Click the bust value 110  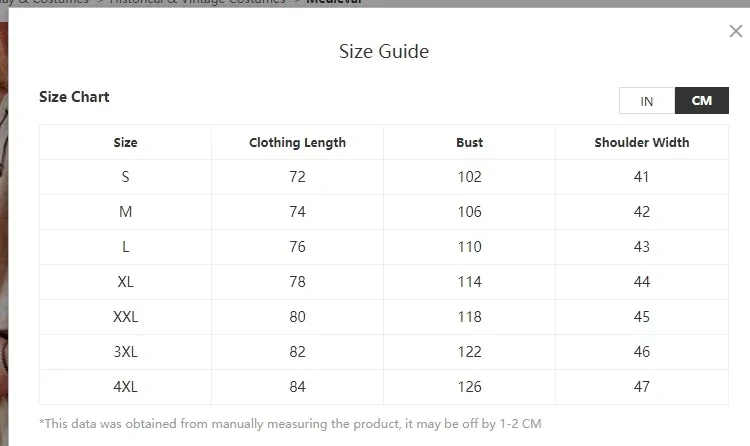pos(469,247)
